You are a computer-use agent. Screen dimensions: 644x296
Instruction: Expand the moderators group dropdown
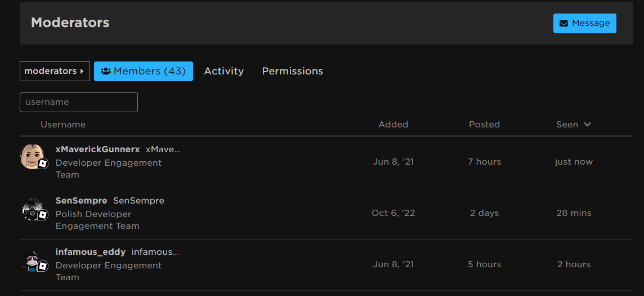(x=55, y=72)
